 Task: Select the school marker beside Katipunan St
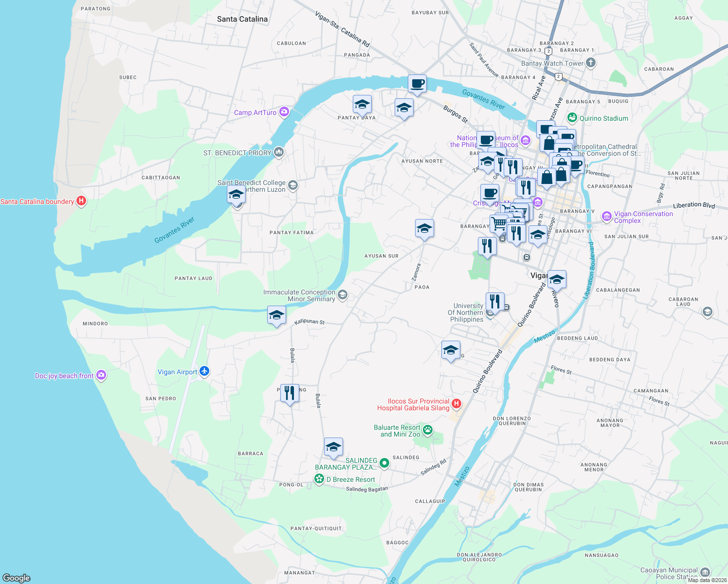pyautogui.click(x=276, y=316)
